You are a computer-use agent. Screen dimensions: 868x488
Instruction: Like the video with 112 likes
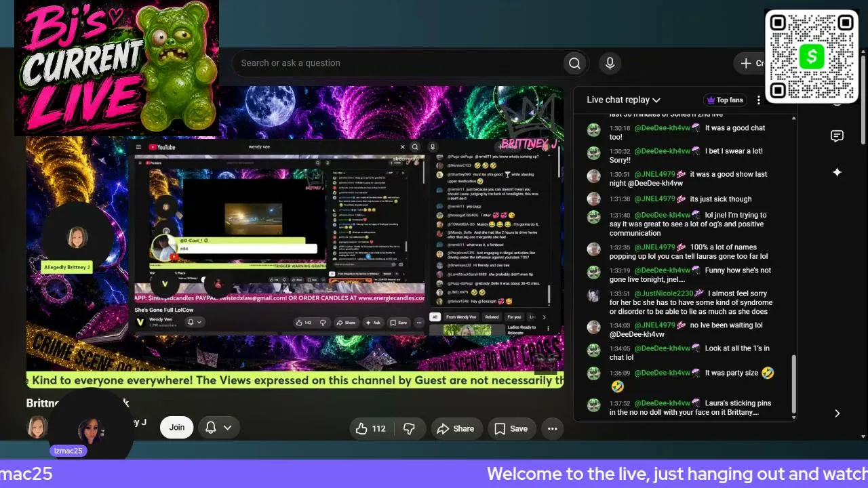coord(370,428)
